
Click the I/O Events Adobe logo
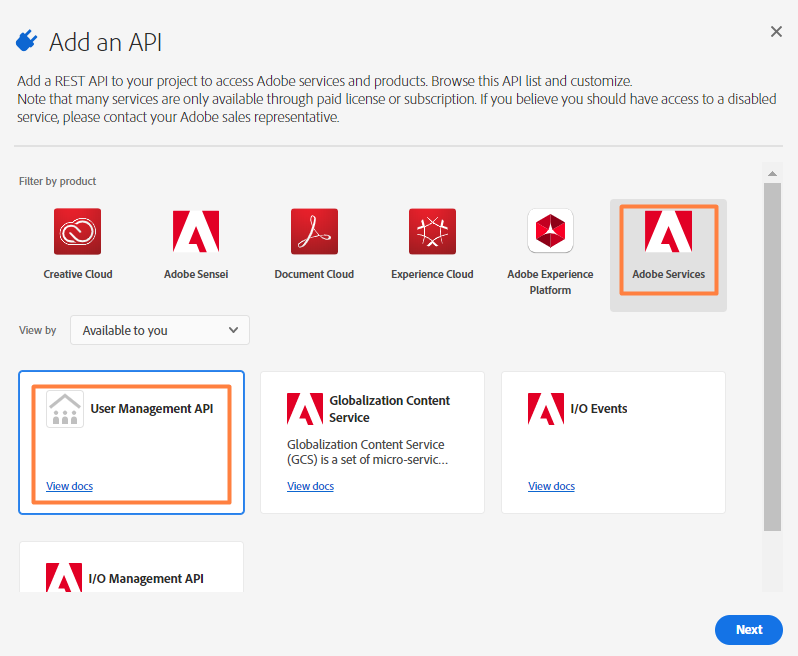pyautogui.click(x=546, y=409)
